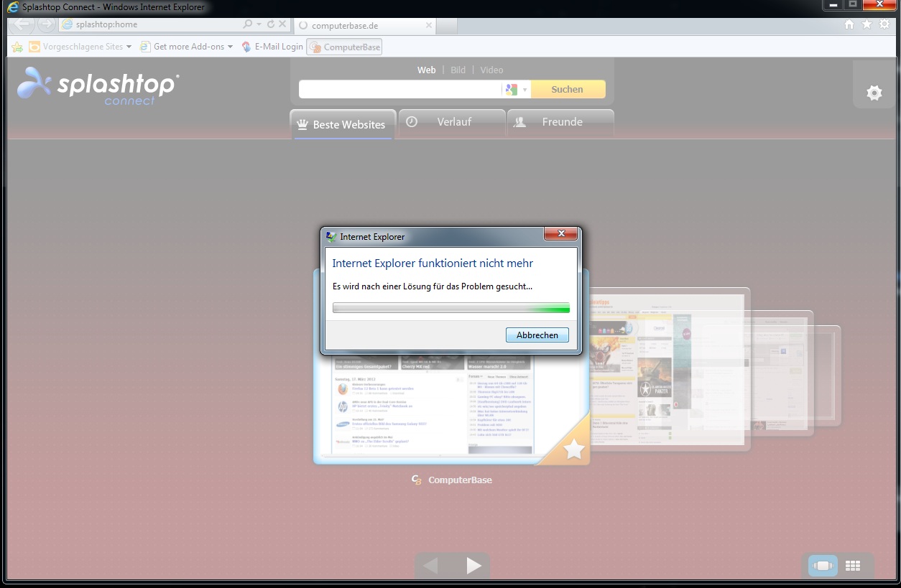Switch to the computerbase.de tab

(364, 26)
